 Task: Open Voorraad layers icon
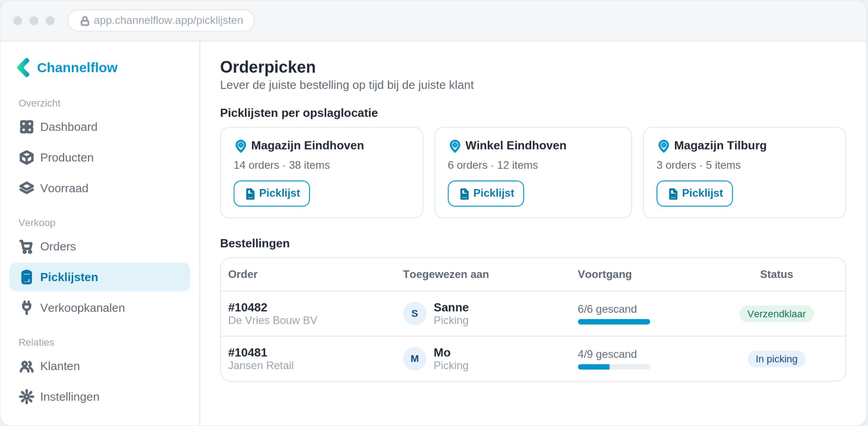pyautogui.click(x=27, y=188)
